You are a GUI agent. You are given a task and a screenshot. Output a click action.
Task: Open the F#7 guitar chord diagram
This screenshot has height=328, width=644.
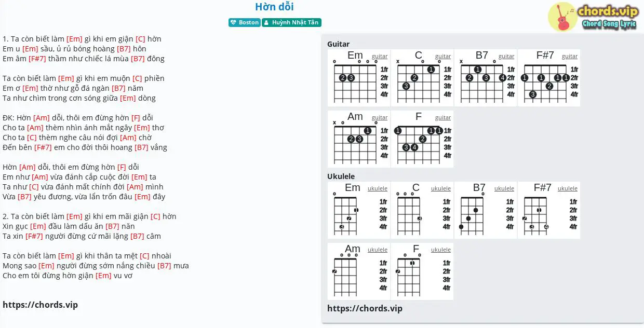click(x=549, y=78)
